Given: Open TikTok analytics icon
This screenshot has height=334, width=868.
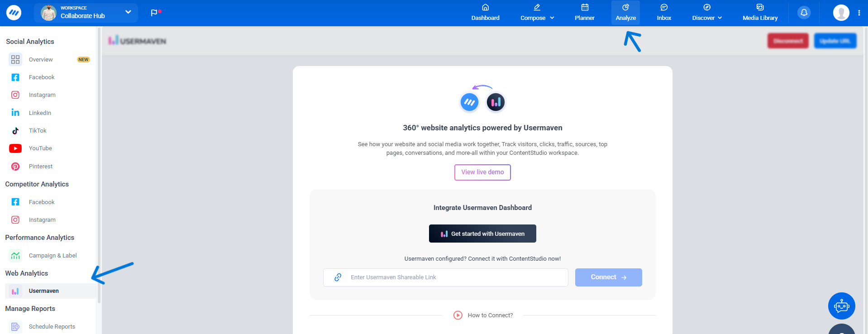Looking at the screenshot, I should click(15, 131).
